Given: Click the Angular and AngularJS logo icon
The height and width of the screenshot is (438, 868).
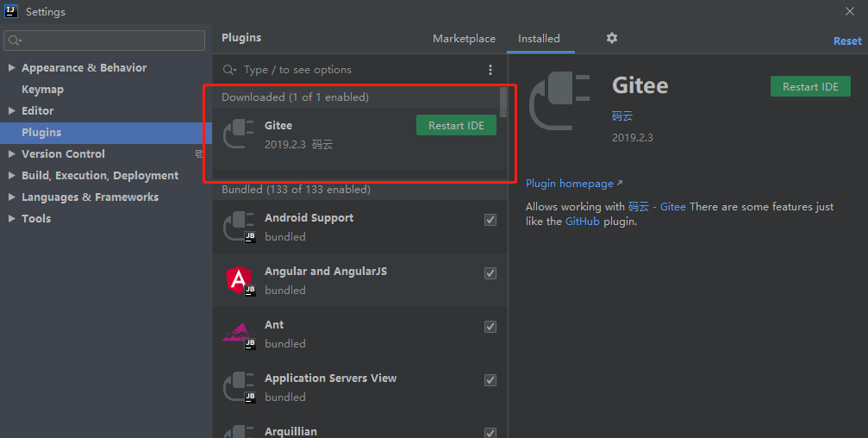Looking at the screenshot, I should pos(239,280).
